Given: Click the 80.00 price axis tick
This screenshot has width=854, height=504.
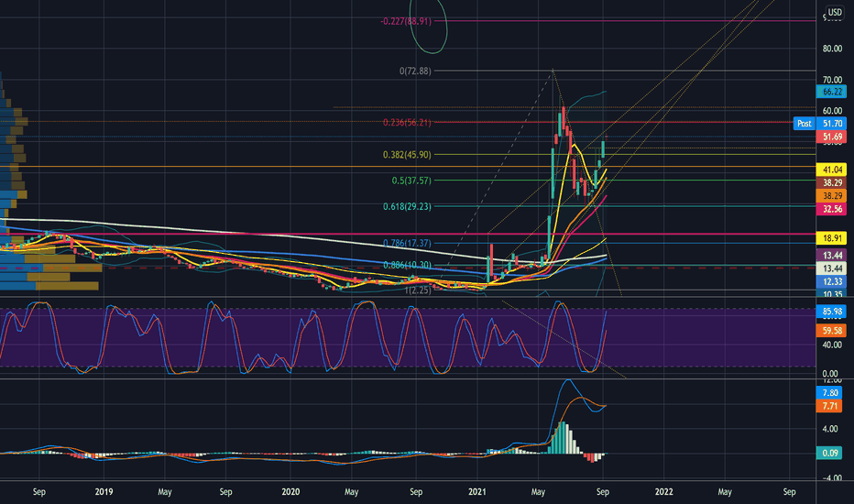Looking at the screenshot, I should pyautogui.click(x=832, y=49).
